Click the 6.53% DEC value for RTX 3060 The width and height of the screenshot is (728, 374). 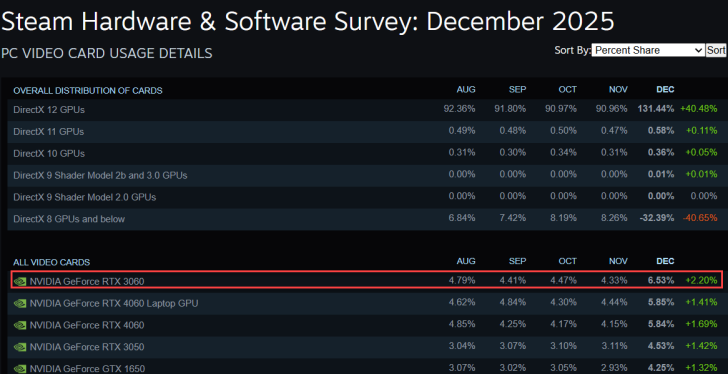point(661,280)
